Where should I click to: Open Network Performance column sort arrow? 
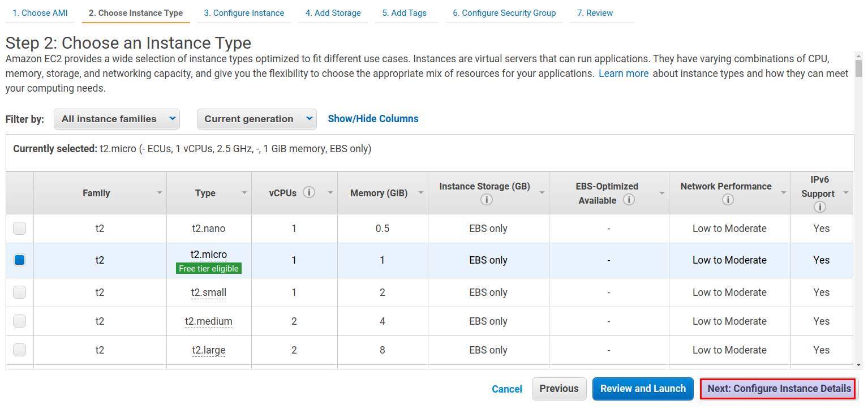[x=784, y=193]
